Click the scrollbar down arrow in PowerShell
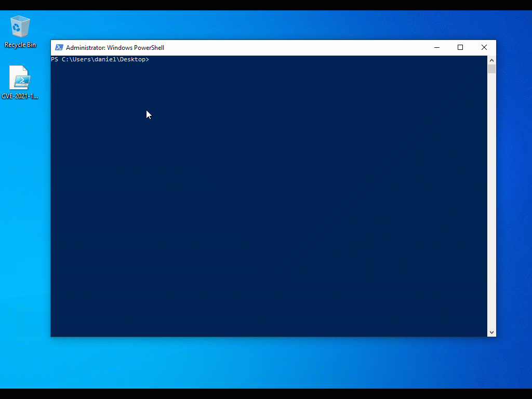The width and height of the screenshot is (532, 399). coord(491,332)
